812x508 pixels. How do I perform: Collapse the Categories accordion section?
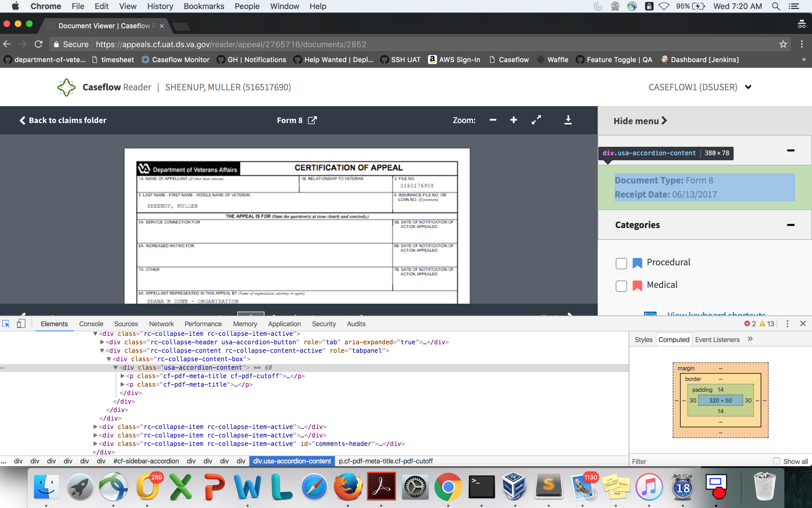[x=791, y=225]
